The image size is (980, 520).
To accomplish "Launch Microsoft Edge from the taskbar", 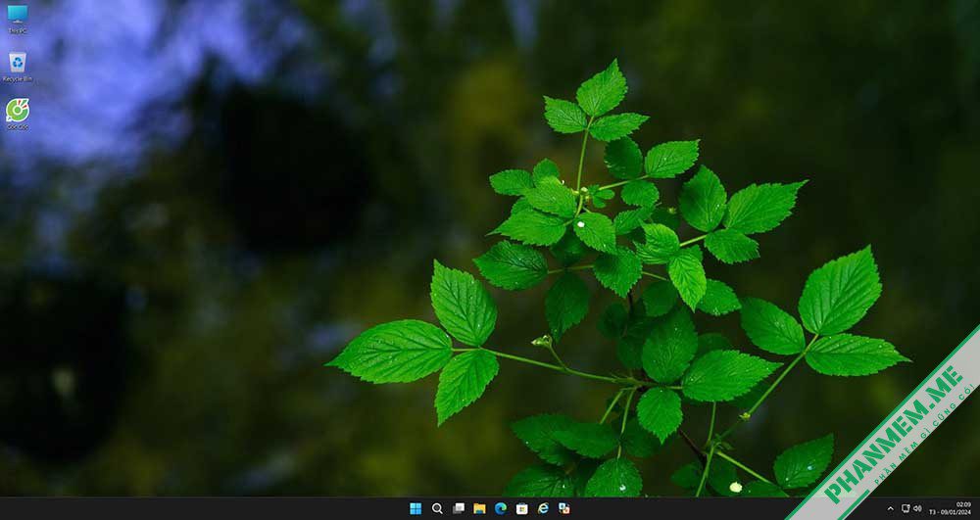I will [x=501, y=508].
